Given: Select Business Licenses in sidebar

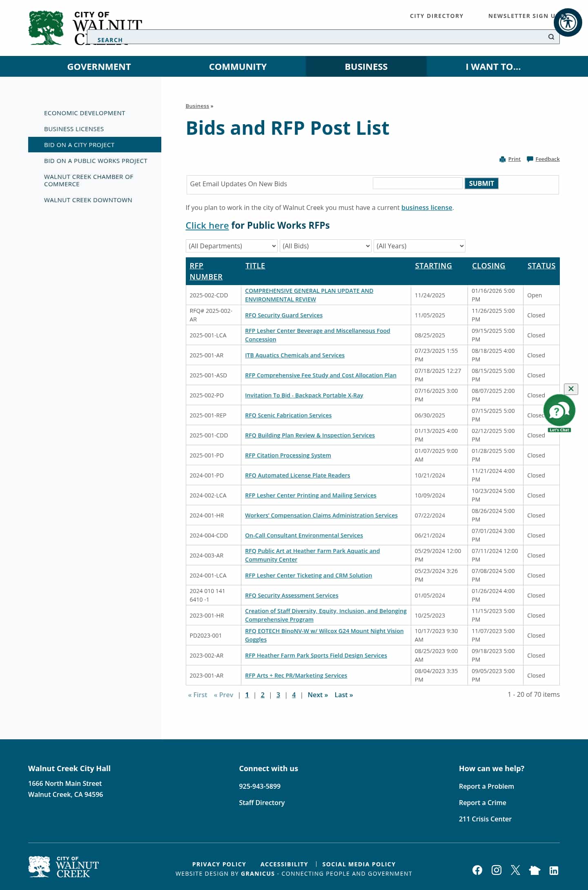Looking at the screenshot, I should pyautogui.click(x=74, y=129).
